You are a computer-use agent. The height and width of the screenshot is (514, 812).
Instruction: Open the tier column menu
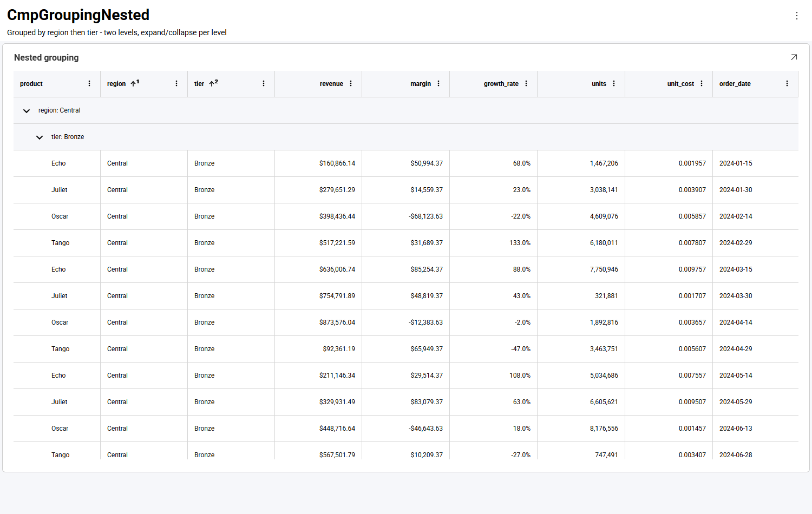(264, 84)
